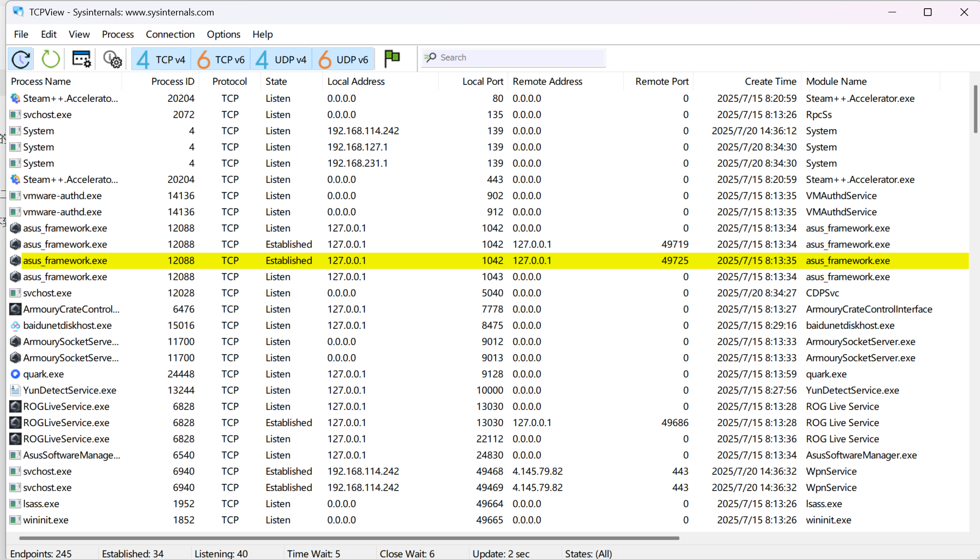Click vmware-authd.exe icon on port 902 row
The image size is (980, 559).
coord(15,196)
